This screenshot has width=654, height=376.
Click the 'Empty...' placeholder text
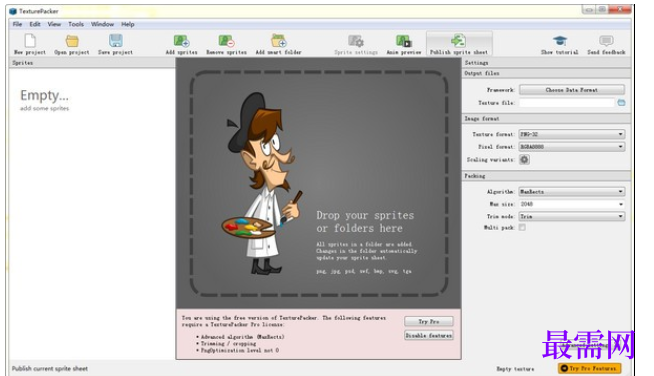pos(44,96)
